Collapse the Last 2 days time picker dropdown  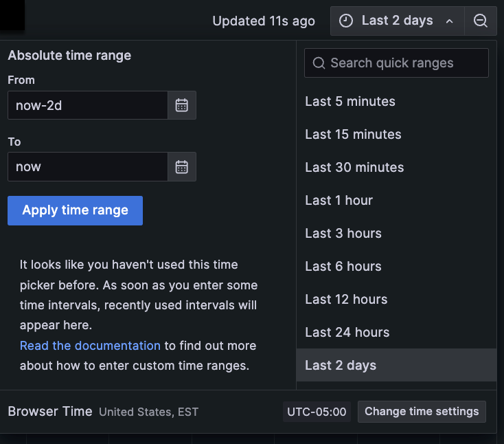tap(449, 21)
